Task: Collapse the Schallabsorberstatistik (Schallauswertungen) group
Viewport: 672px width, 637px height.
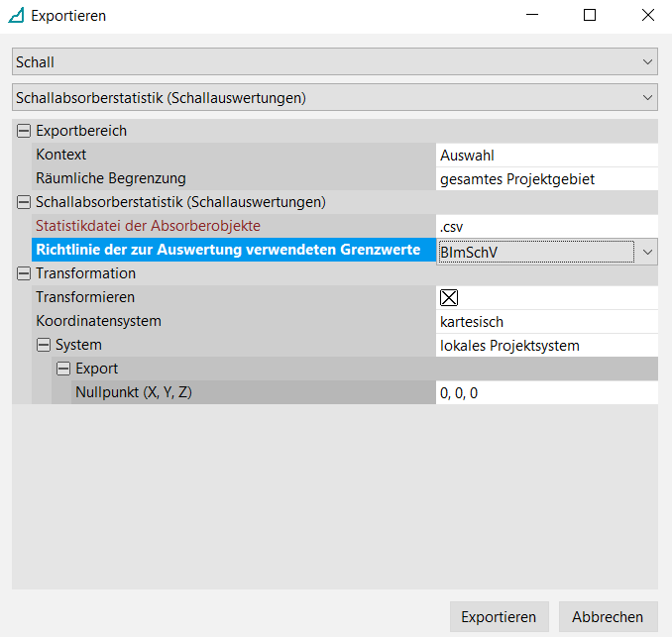Action: pos(24,202)
